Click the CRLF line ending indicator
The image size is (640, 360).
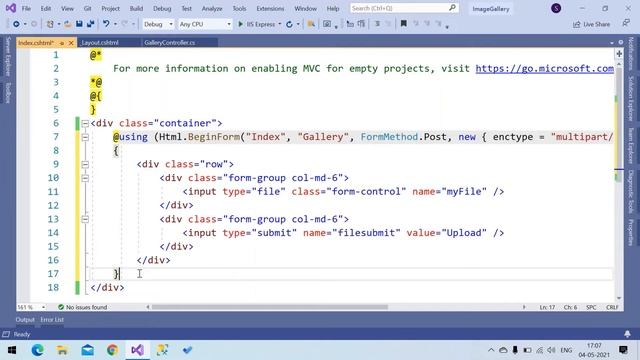tap(612, 307)
